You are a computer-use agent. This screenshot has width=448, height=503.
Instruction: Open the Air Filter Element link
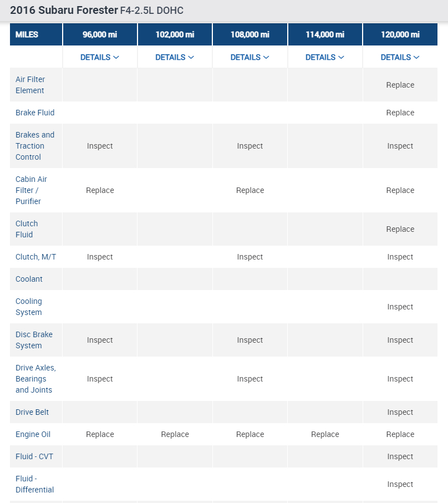click(30, 85)
